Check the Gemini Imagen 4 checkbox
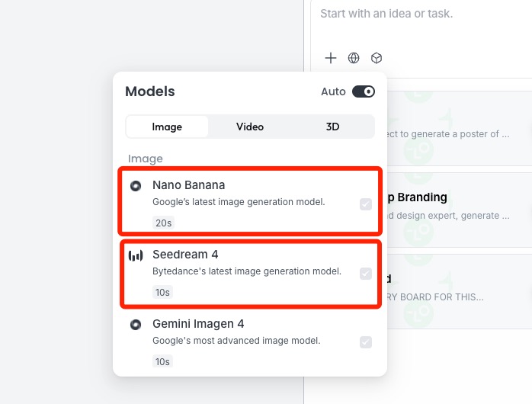The height and width of the screenshot is (404, 532). click(366, 342)
